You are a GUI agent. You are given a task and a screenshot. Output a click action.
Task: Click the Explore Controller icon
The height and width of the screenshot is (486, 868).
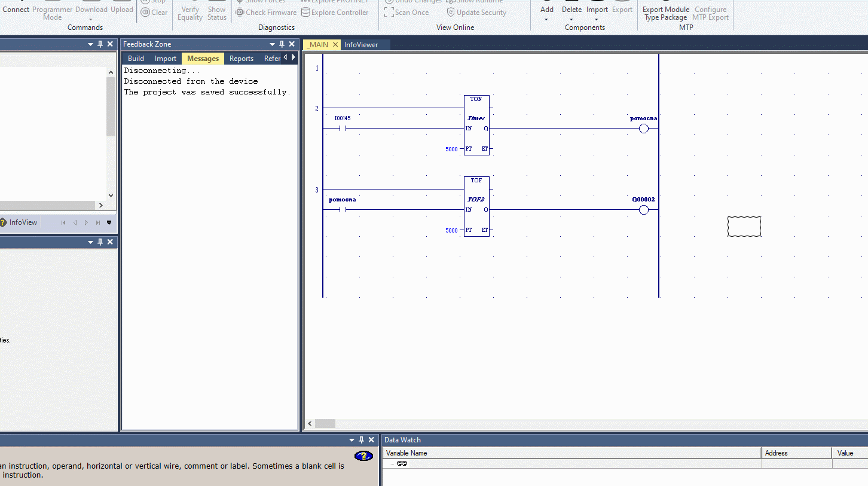(x=305, y=13)
